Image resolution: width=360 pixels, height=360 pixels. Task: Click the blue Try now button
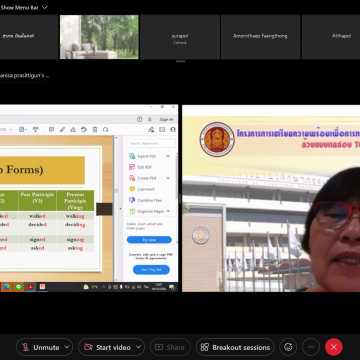click(149, 240)
